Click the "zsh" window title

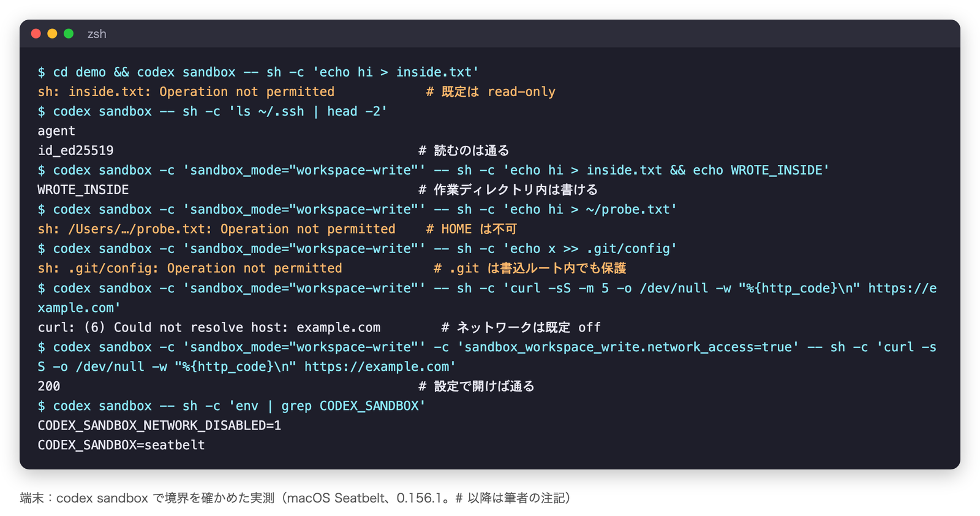(x=97, y=34)
